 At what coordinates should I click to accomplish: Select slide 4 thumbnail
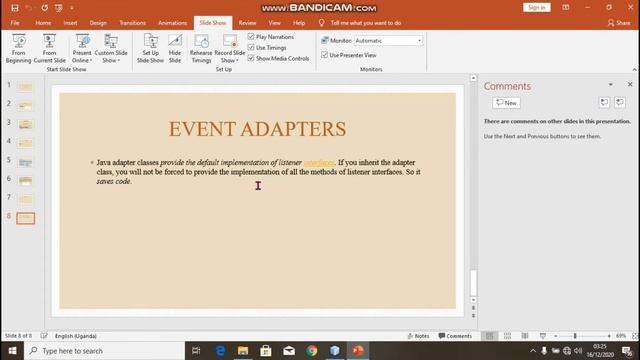(25, 143)
